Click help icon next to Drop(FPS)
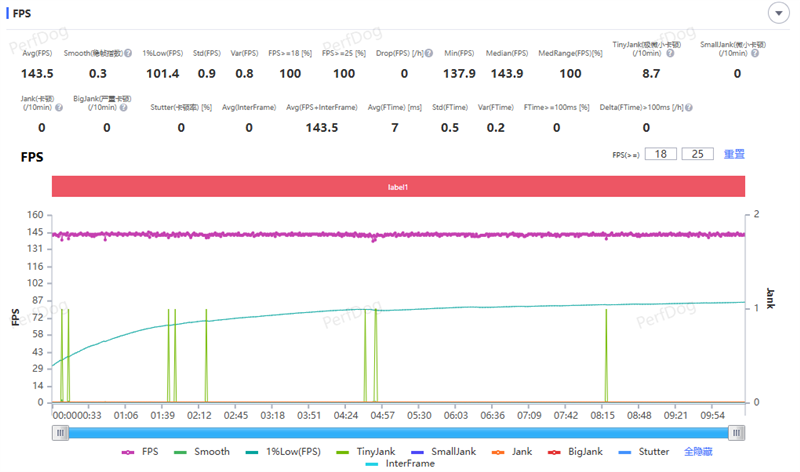The height and width of the screenshot is (472, 800). coord(429,52)
